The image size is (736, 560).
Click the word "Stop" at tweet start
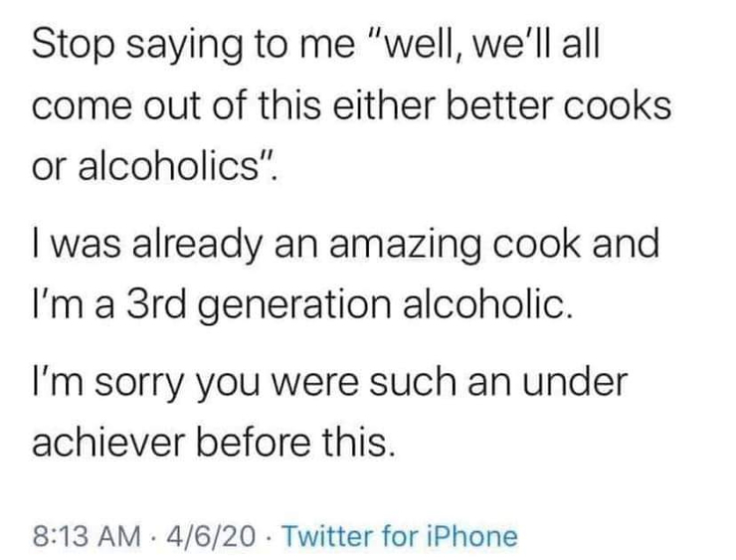coord(74,46)
